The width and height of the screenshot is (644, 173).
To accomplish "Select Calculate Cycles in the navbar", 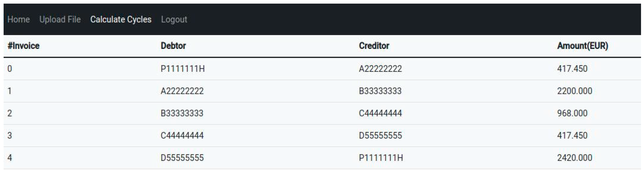I will point(121,19).
